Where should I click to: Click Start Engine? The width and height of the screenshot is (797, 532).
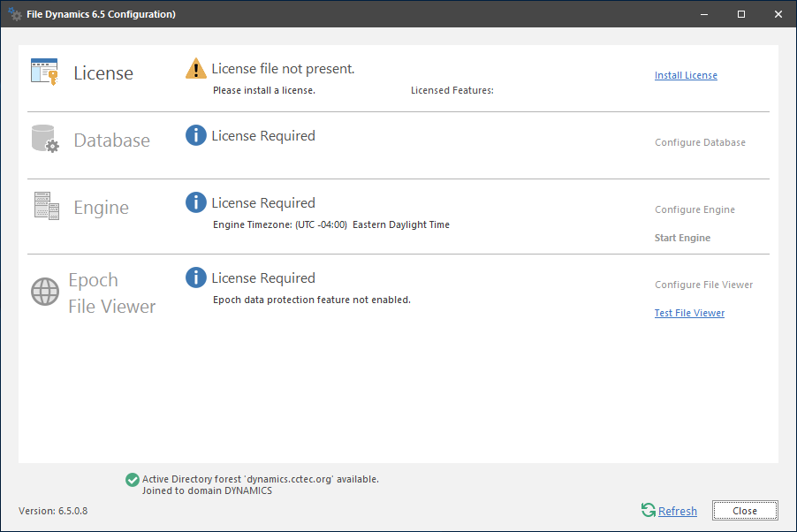(x=682, y=239)
